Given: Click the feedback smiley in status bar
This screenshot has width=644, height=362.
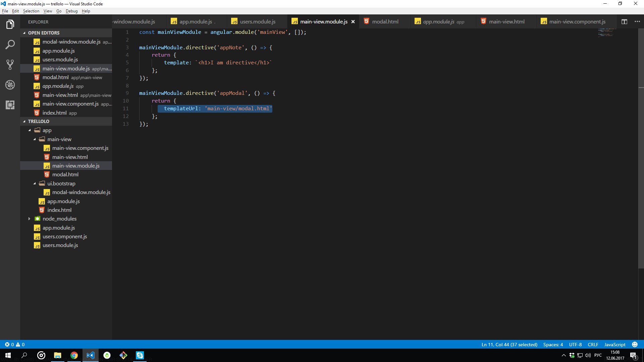Looking at the screenshot, I should (x=635, y=345).
